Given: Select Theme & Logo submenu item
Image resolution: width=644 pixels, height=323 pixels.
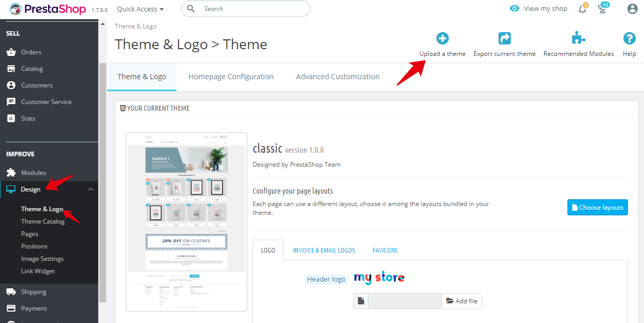Looking at the screenshot, I should pyautogui.click(x=42, y=209).
